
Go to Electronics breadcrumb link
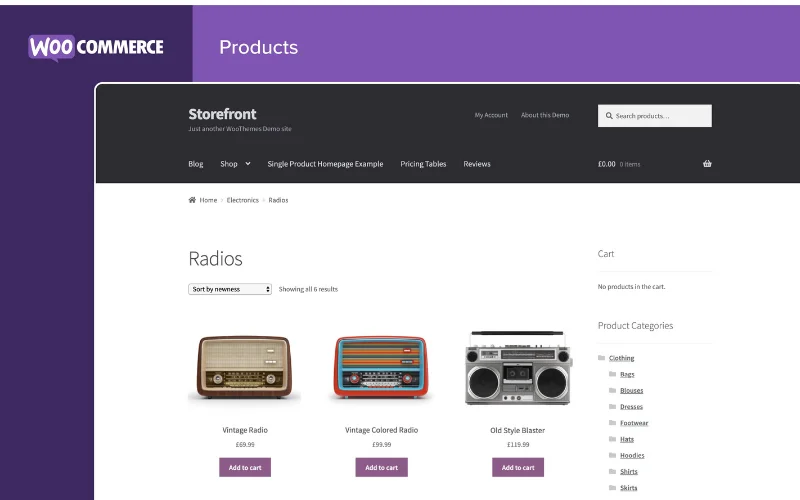[243, 201]
